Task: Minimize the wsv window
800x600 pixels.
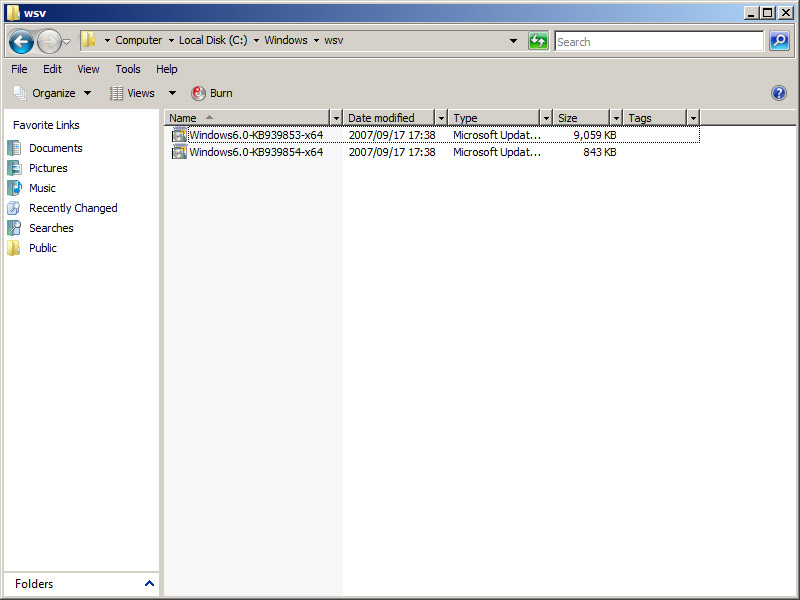Action: 750,13
